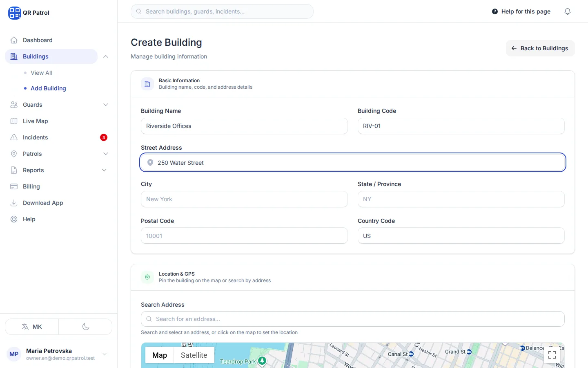588x368 pixels.
Task: Open the MK language switcher
Action: tap(32, 327)
